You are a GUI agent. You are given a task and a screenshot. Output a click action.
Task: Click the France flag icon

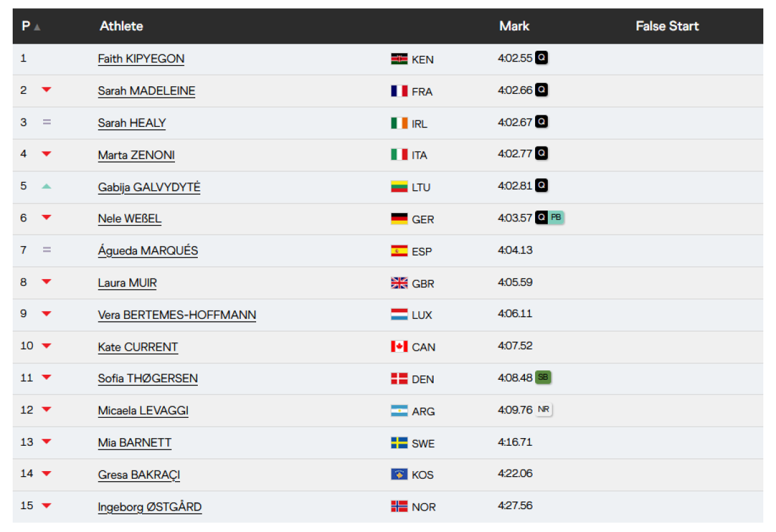click(399, 91)
